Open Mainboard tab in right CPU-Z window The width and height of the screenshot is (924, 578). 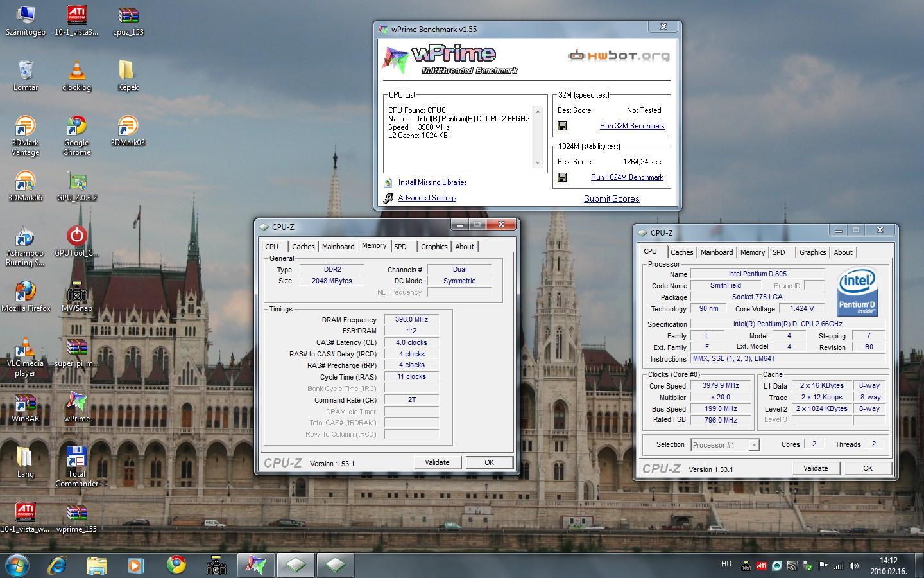click(717, 252)
